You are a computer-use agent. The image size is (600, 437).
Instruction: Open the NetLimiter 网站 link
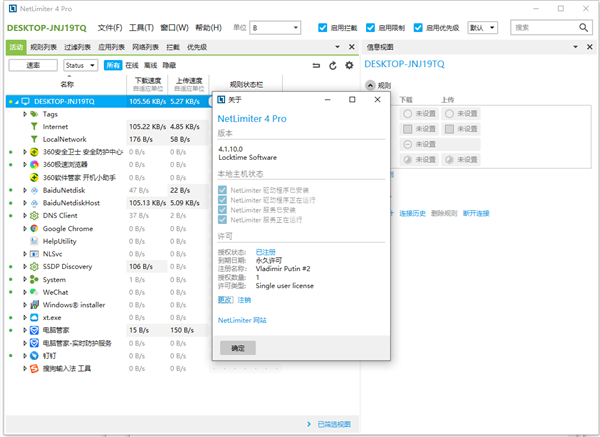244,321
